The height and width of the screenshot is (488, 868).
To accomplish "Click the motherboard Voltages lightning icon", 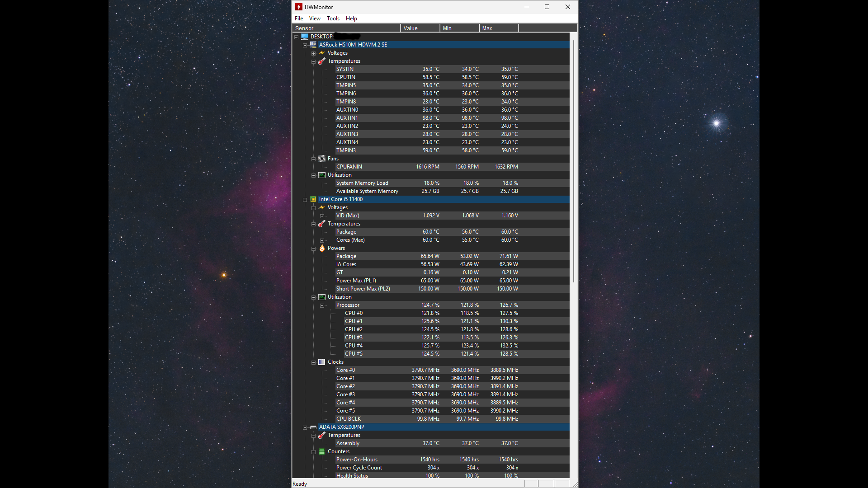I will (322, 53).
